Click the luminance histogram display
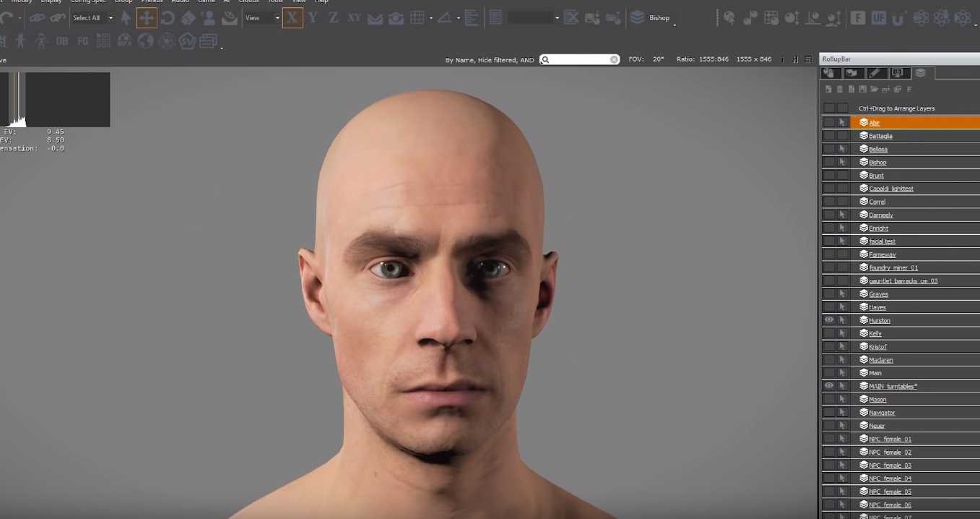The width and height of the screenshot is (980, 519). 56,100
